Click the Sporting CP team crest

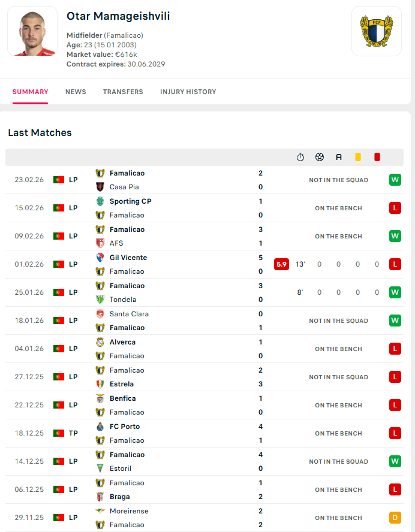[x=100, y=201]
